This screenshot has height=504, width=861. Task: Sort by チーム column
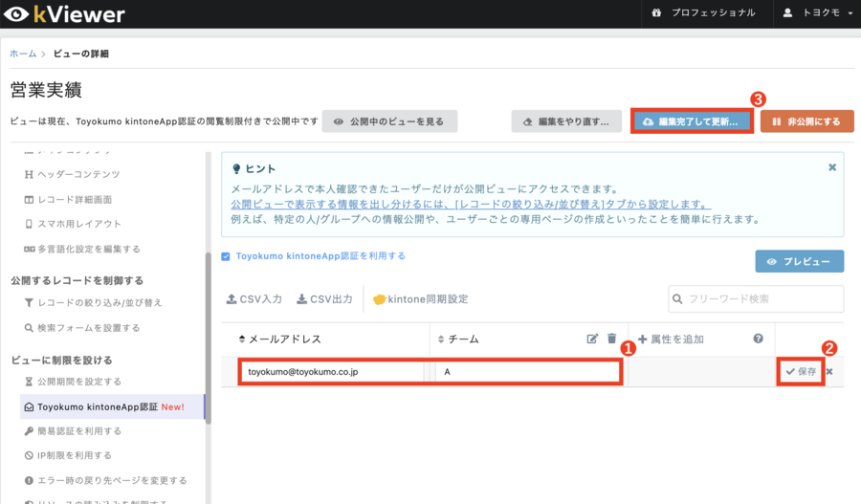click(x=458, y=340)
